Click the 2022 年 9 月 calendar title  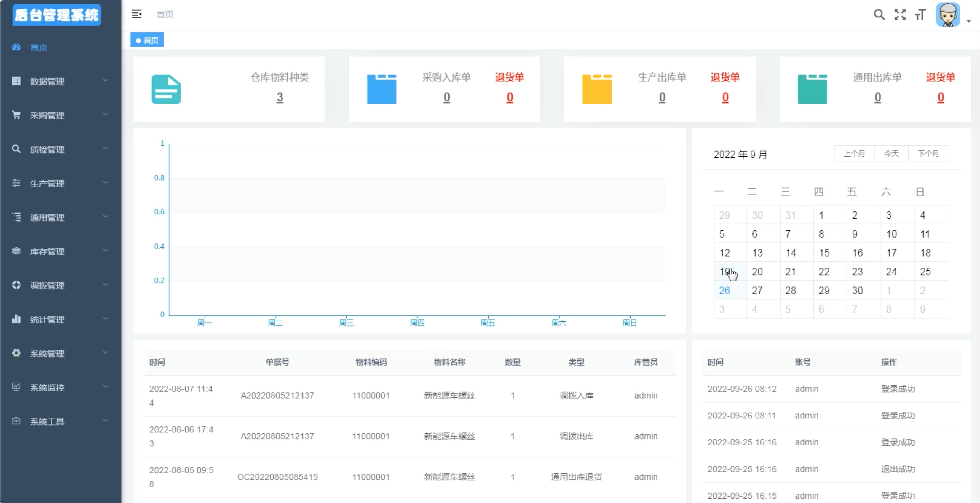740,155
